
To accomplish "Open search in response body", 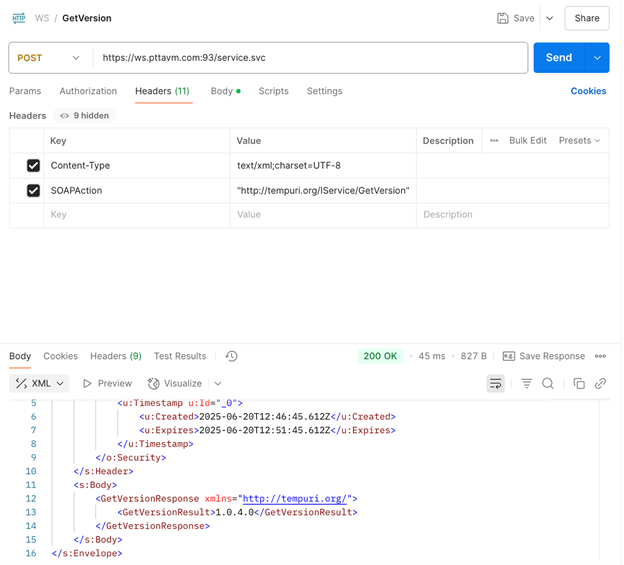I will pyautogui.click(x=548, y=383).
